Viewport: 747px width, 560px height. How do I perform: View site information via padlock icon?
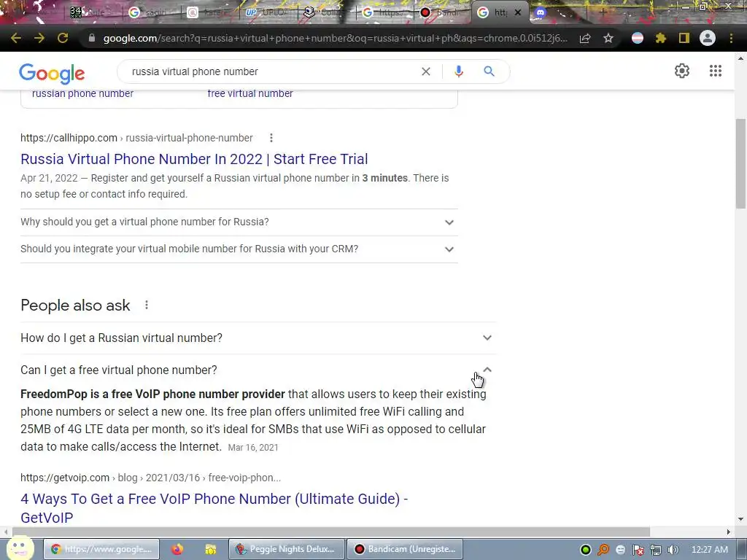[x=92, y=38]
